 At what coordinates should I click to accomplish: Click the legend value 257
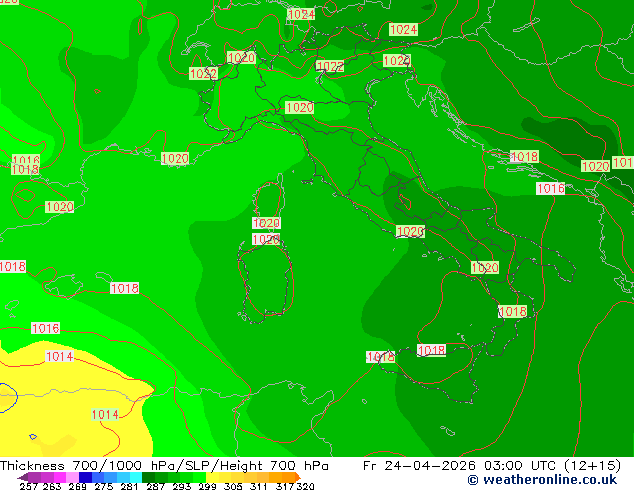click(28, 486)
